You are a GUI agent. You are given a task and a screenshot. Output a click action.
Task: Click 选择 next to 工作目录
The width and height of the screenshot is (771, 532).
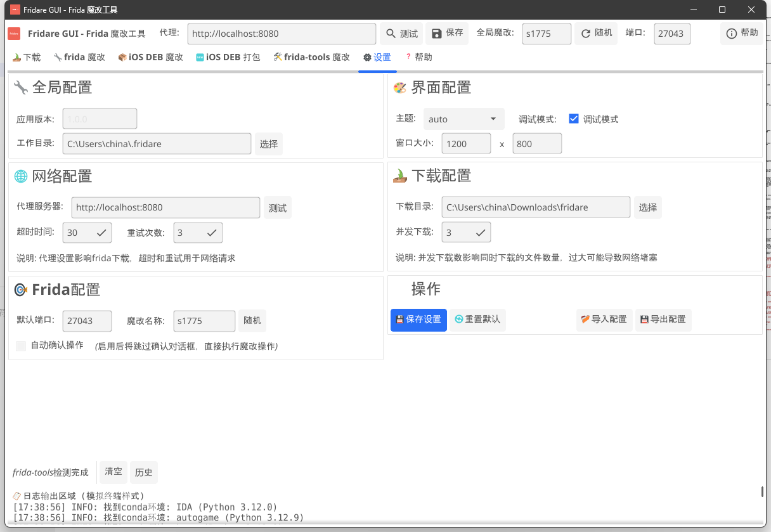point(269,144)
